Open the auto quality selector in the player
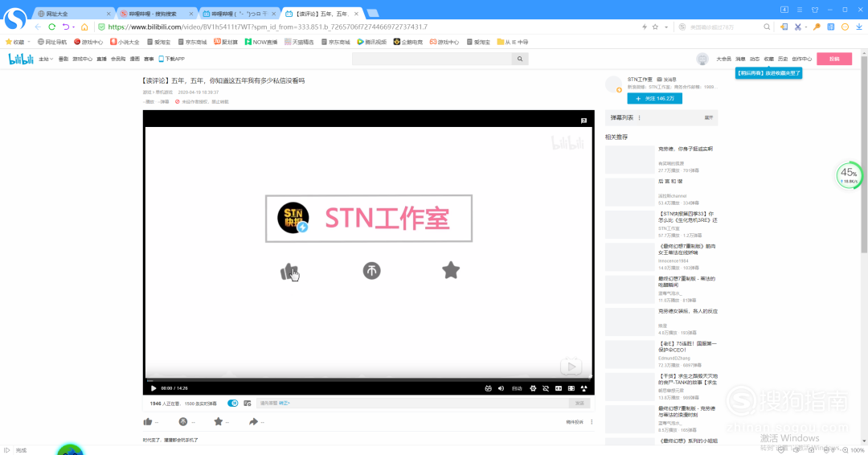Screen dimensions: 868x455 point(517,388)
